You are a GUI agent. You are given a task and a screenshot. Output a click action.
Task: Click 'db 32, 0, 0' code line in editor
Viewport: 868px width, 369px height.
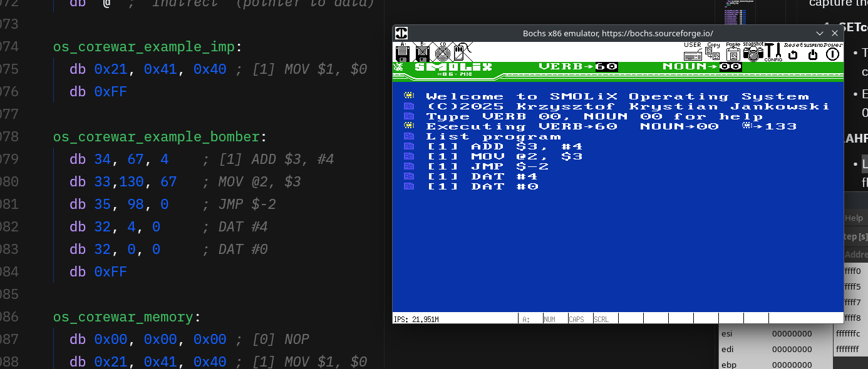pyautogui.click(x=115, y=250)
